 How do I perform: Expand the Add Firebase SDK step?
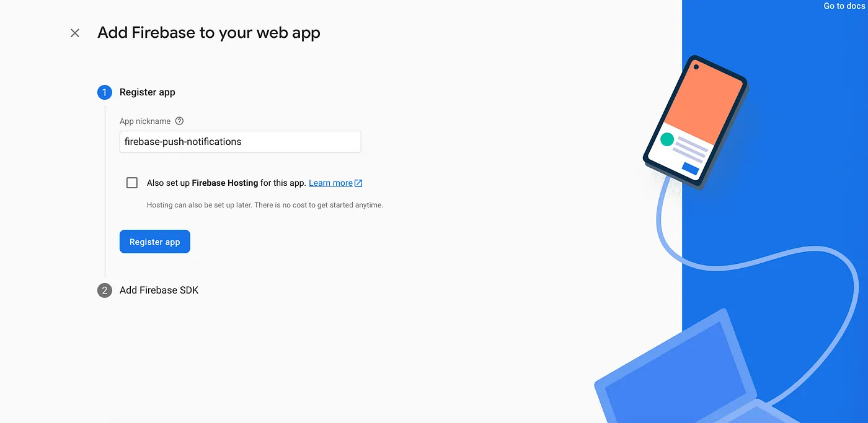pyautogui.click(x=159, y=290)
